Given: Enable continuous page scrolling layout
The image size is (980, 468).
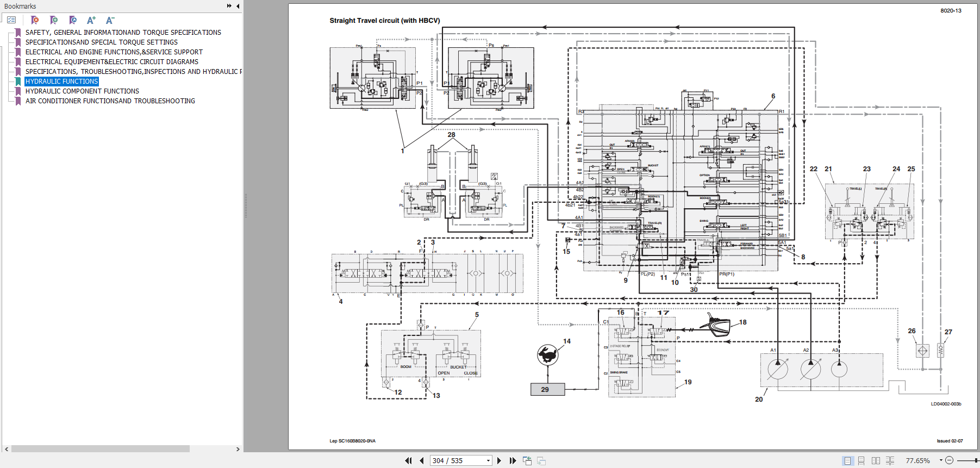Looking at the screenshot, I should 861,460.
